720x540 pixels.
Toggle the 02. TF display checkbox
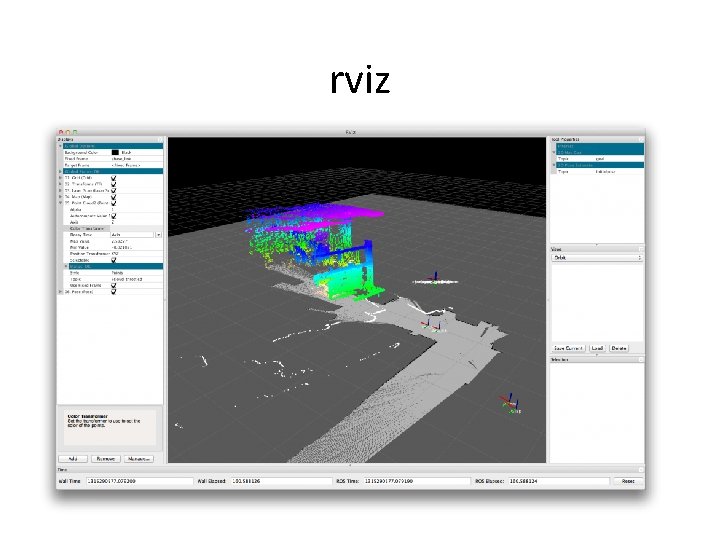tap(113, 184)
